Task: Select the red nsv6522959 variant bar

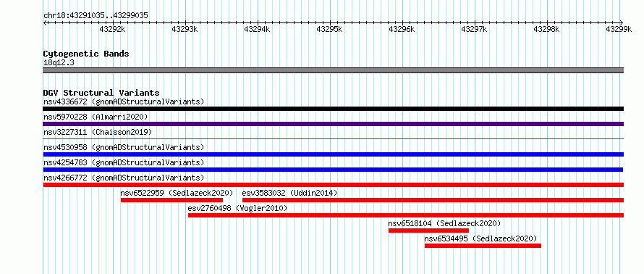Action: pos(171,200)
